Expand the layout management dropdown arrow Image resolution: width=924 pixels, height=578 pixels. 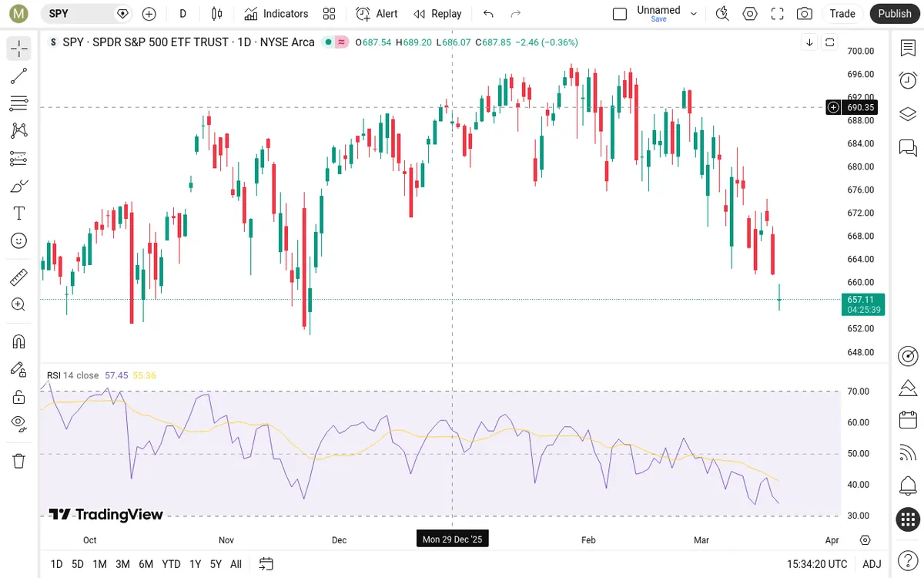(x=694, y=13)
